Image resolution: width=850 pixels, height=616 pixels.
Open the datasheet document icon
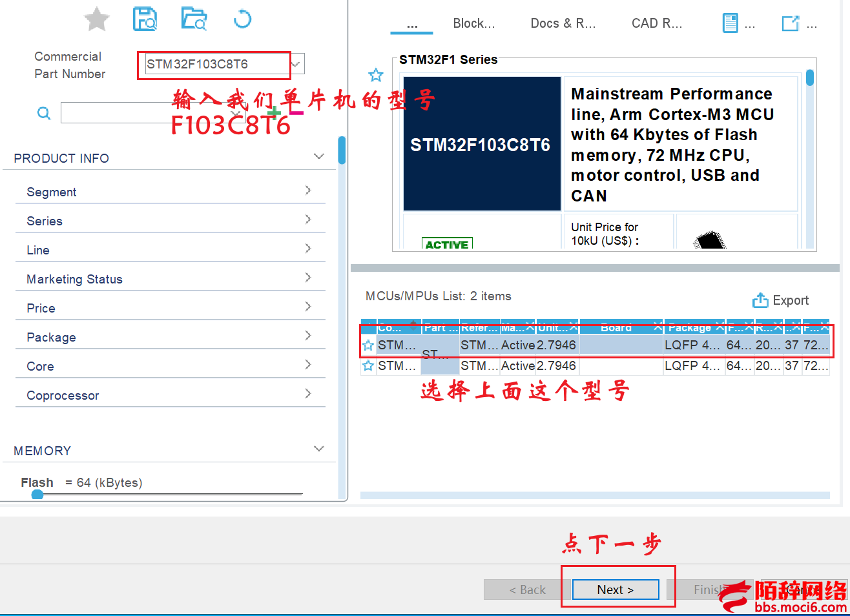[x=730, y=23]
